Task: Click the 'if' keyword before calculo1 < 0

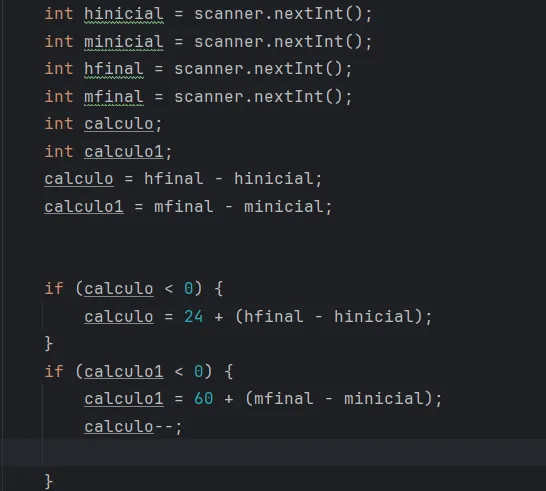Action: click(x=54, y=372)
